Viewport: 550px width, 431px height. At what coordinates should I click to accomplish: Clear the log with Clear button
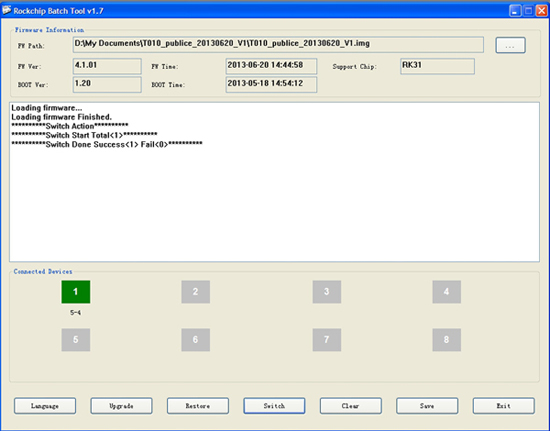(351, 406)
